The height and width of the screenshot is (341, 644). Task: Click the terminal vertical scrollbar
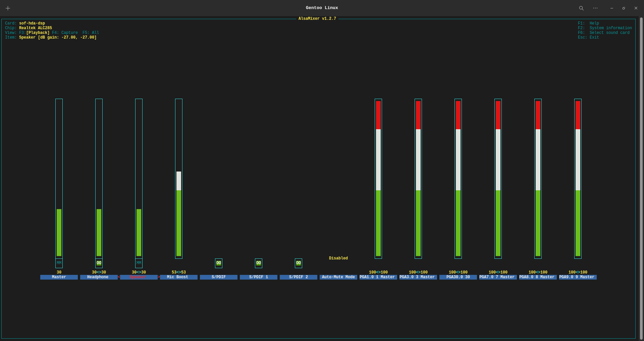pos(641,179)
